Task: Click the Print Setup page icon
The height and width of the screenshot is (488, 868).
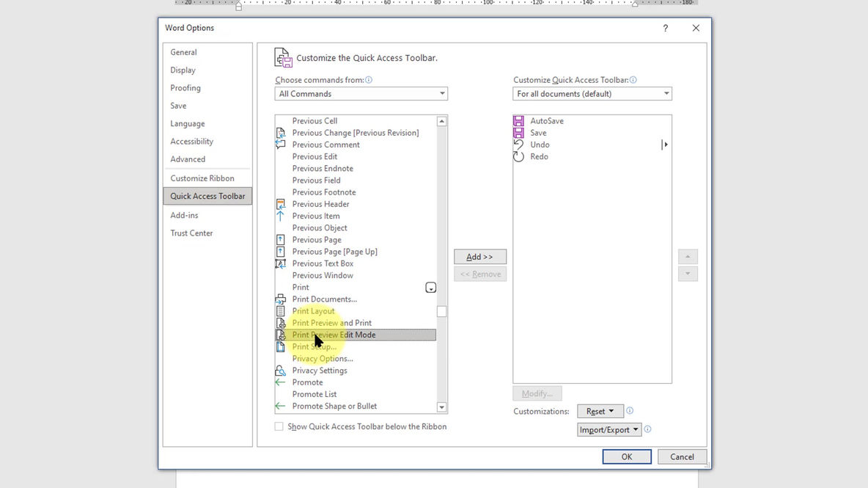Action: (281, 347)
